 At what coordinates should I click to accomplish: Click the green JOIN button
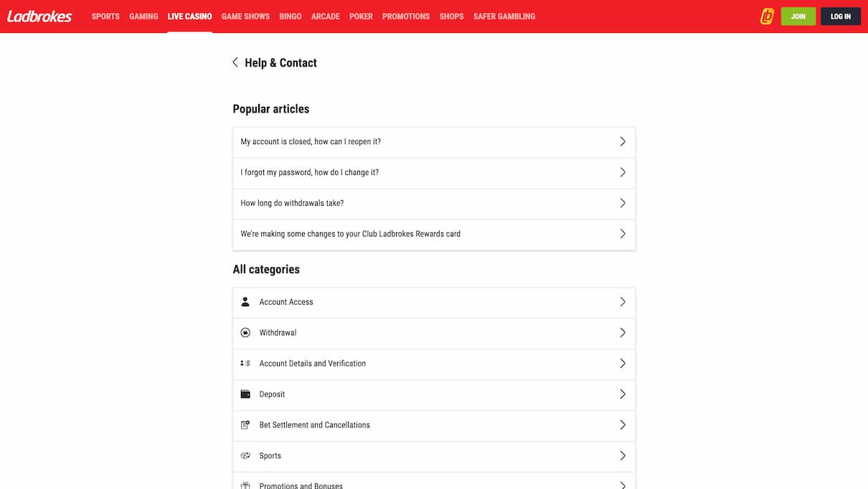tap(798, 16)
